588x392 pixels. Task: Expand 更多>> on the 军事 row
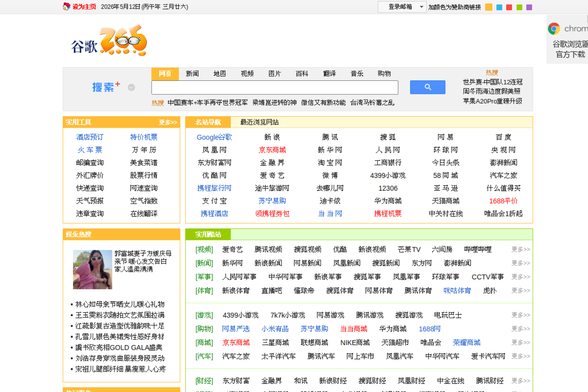coord(521,277)
